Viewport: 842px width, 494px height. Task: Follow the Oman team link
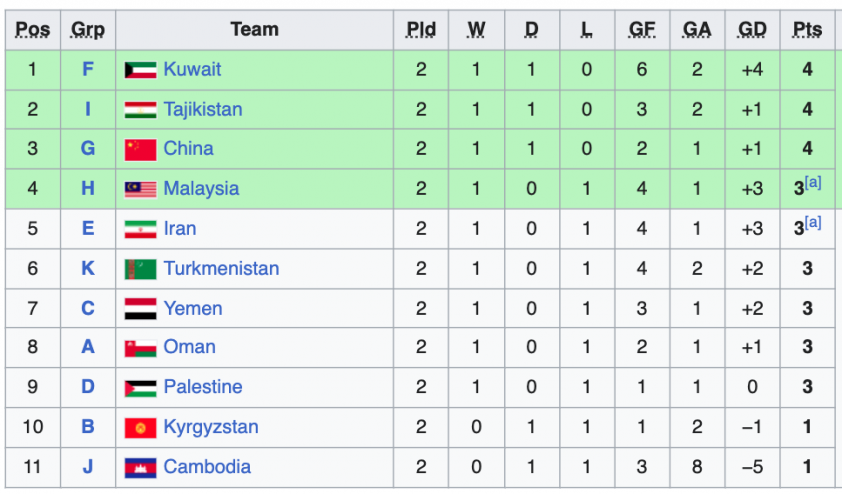[x=189, y=347]
